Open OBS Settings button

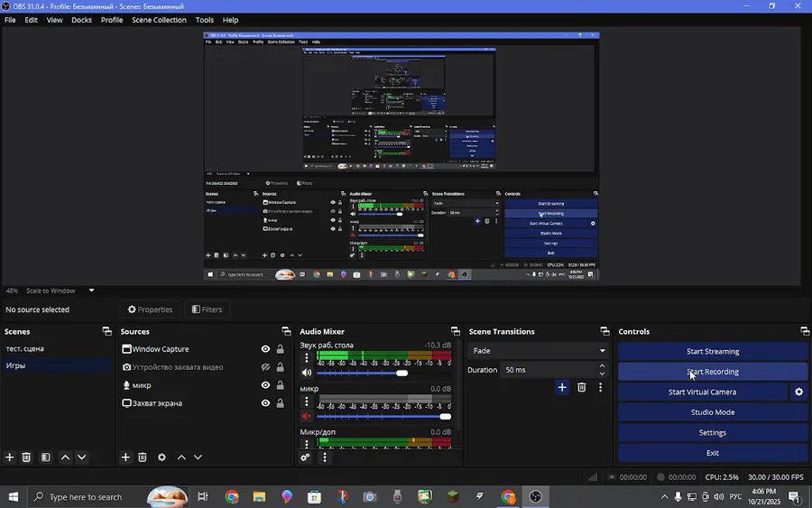pyautogui.click(x=713, y=432)
